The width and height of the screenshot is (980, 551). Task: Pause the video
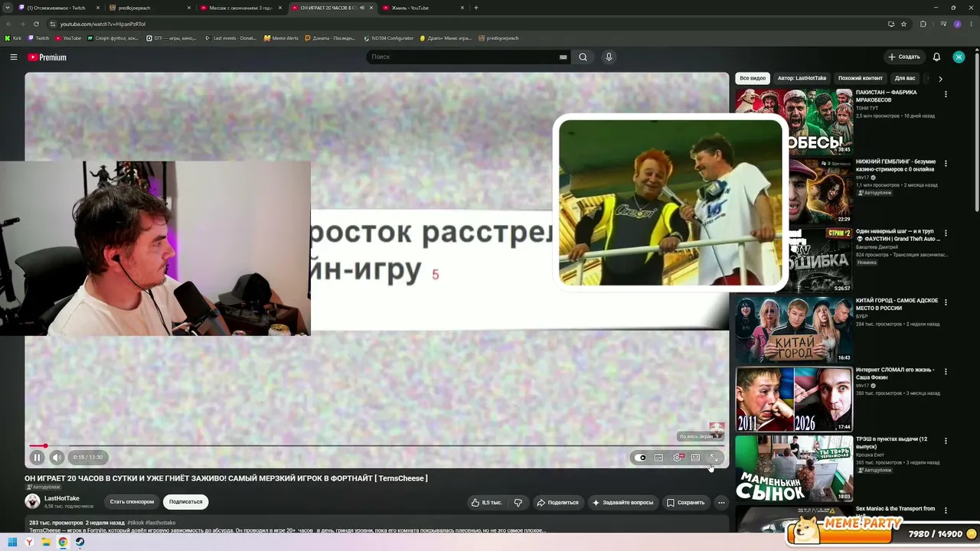click(x=37, y=458)
